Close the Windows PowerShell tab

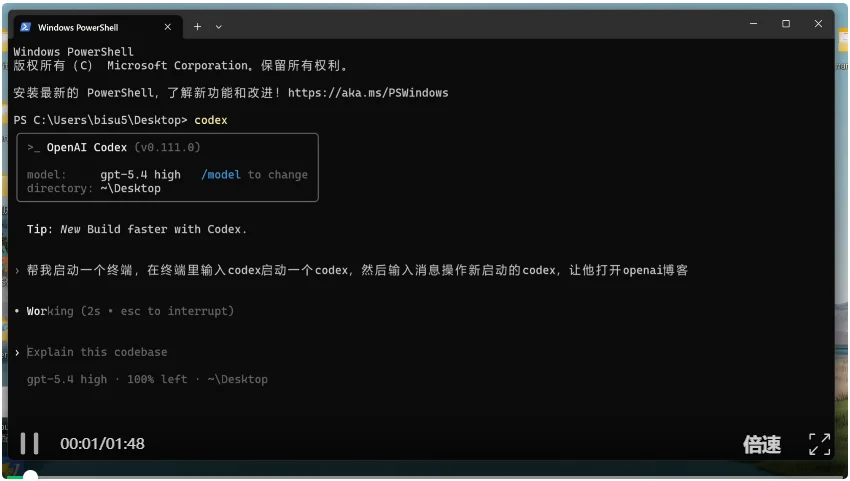click(x=167, y=27)
